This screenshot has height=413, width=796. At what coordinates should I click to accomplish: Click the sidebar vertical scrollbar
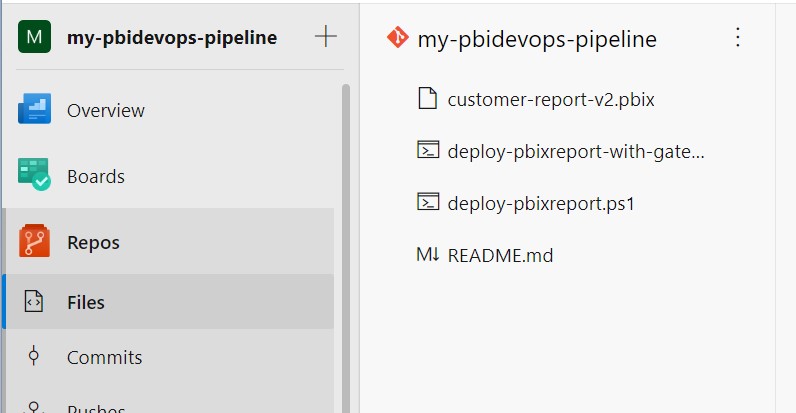coord(346,249)
